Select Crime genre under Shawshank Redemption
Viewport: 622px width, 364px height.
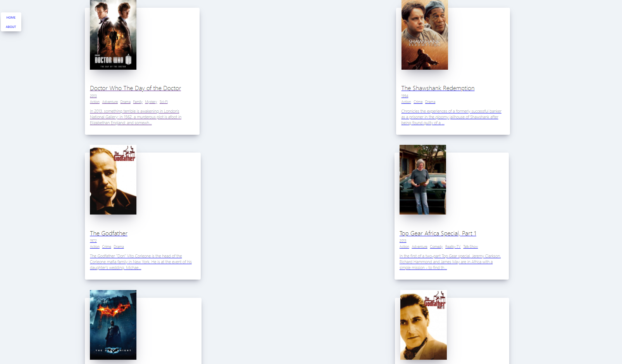418,102
